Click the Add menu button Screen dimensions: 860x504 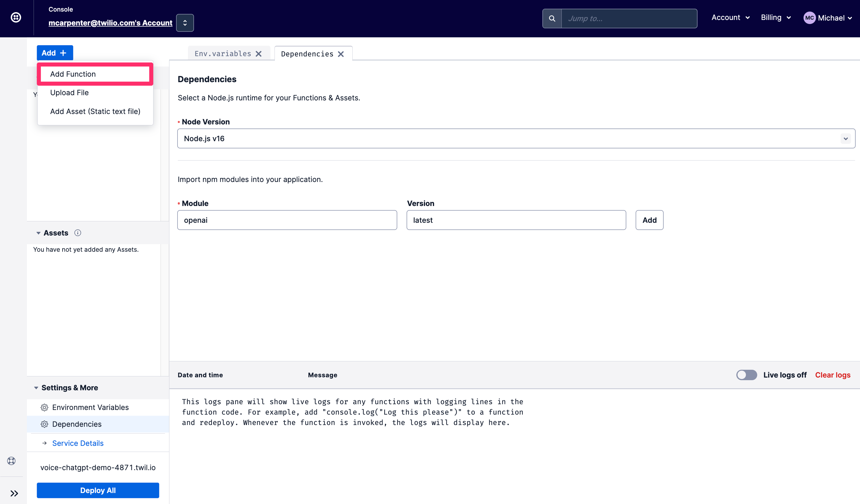click(x=54, y=53)
